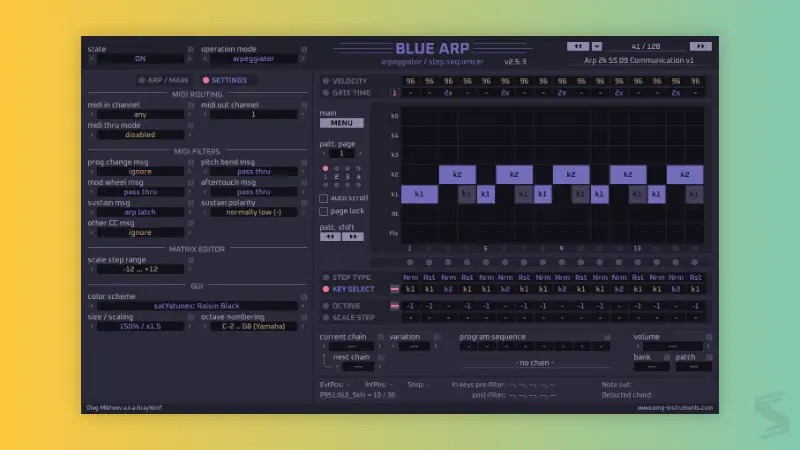
Task: Click the square icon beside 'prog.change msg'
Action: pyautogui.click(x=191, y=162)
